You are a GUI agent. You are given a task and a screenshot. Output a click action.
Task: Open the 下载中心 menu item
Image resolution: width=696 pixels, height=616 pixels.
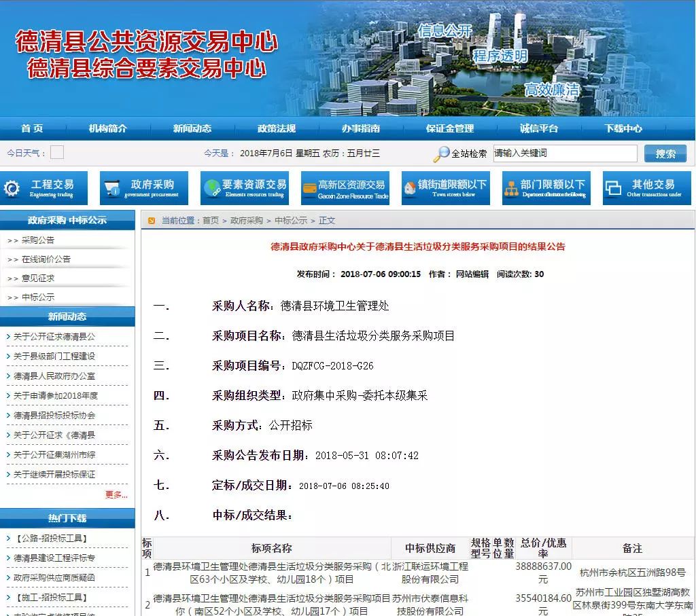tap(623, 128)
